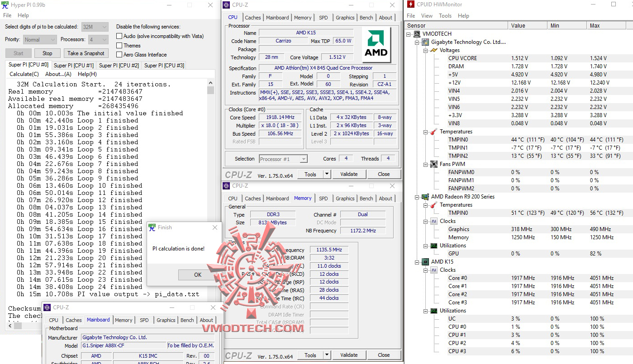Toggle the Aero Glass Interface checkbox
The image size is (633, 364).
119,55
